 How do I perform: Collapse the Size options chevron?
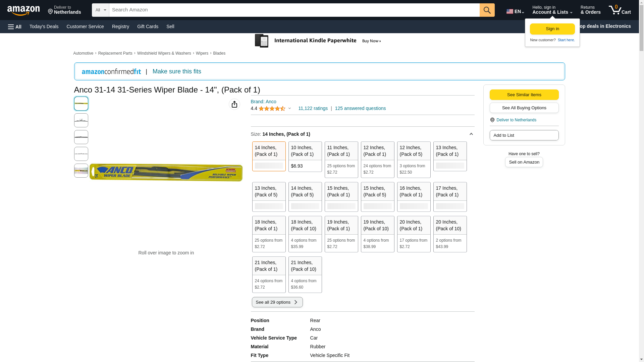click(x=471, y=134)
